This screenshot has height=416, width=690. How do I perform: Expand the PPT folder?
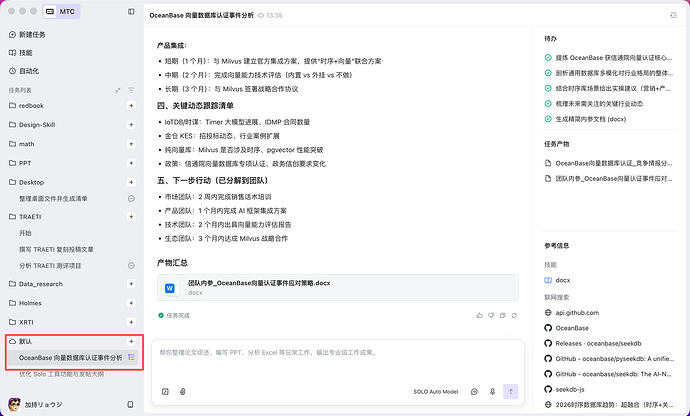20,163
